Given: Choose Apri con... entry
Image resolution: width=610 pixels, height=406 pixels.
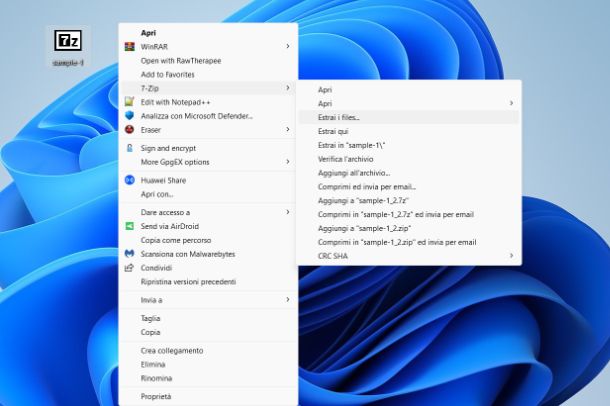Looking at the screenshot, I should point(208,194).
